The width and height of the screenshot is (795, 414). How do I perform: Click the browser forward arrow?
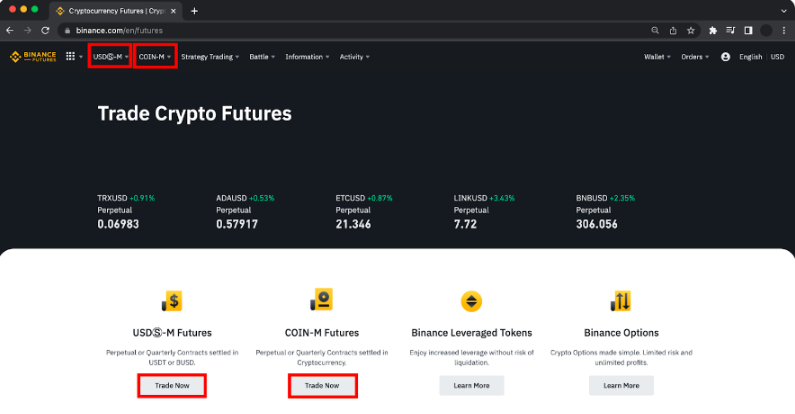[27, 30]
